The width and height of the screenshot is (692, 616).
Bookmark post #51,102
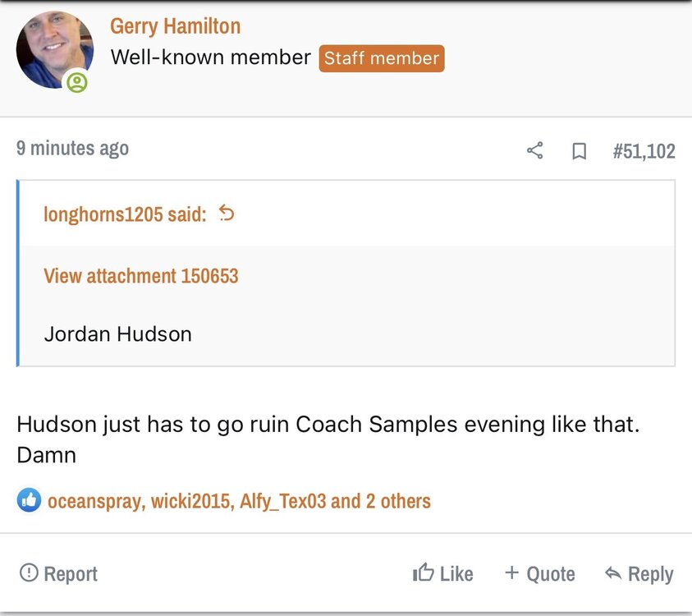click(x=579, y=151)
